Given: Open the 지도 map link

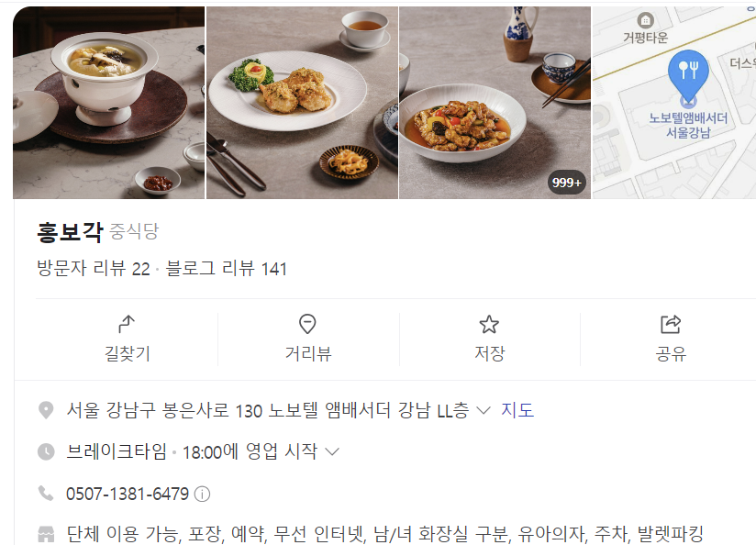Looking at the screenshot, I should point(517,410).
